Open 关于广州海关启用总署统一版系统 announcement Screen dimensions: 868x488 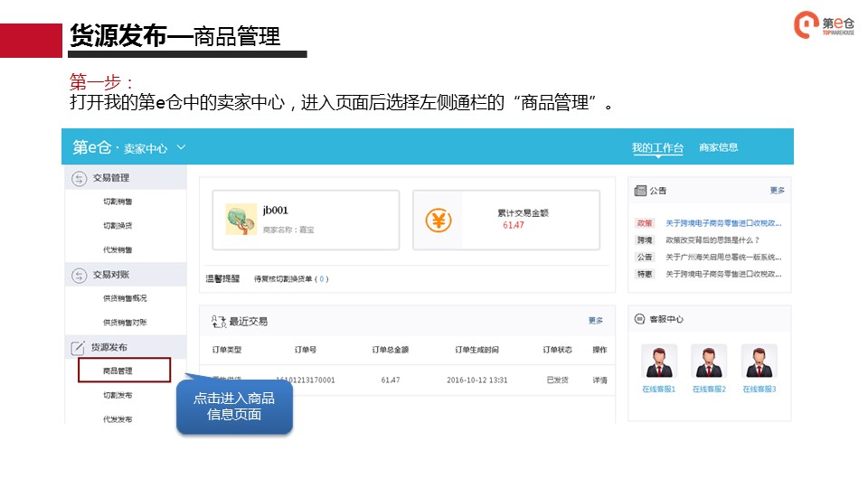pos(723,258)
